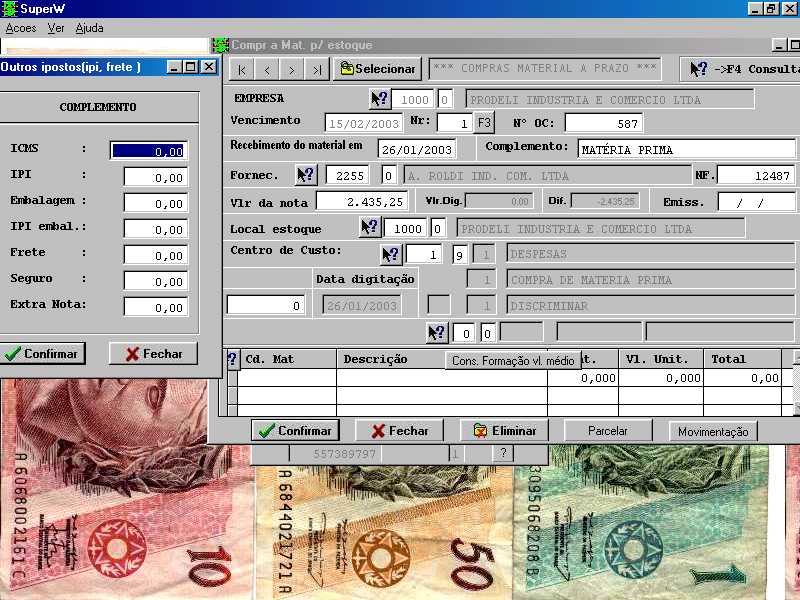
Task: Click the F3 button beside Nr field
Action: (x=484, y=123)
